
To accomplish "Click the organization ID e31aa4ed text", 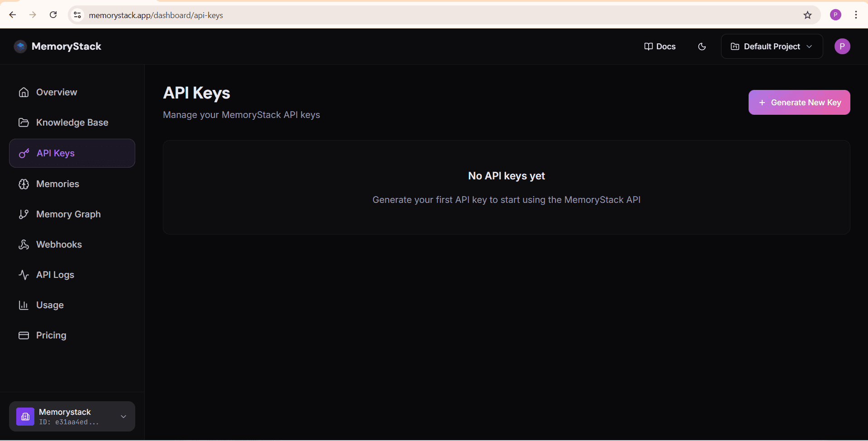I will tap(69, 422).
